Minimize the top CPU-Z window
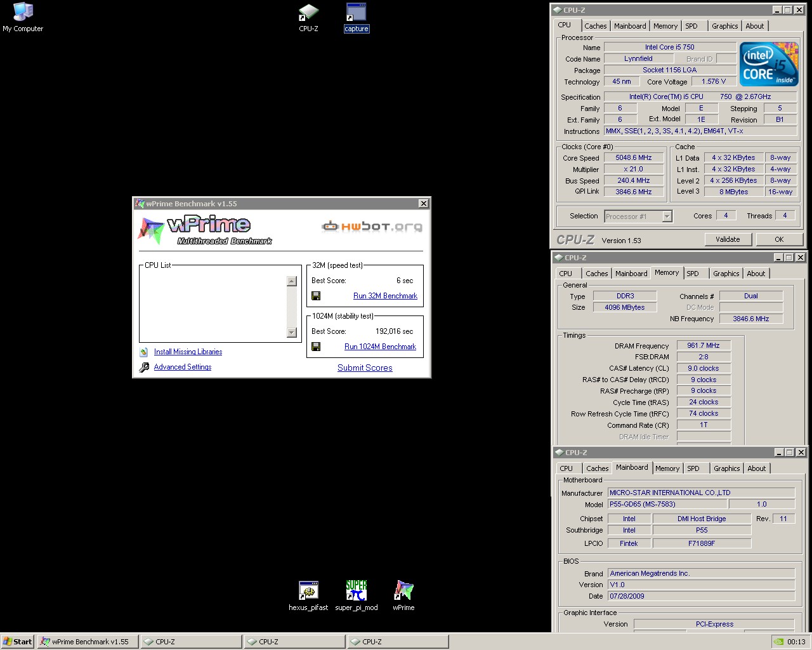This screenshot has height=650, width=812. tap(777, 10)
